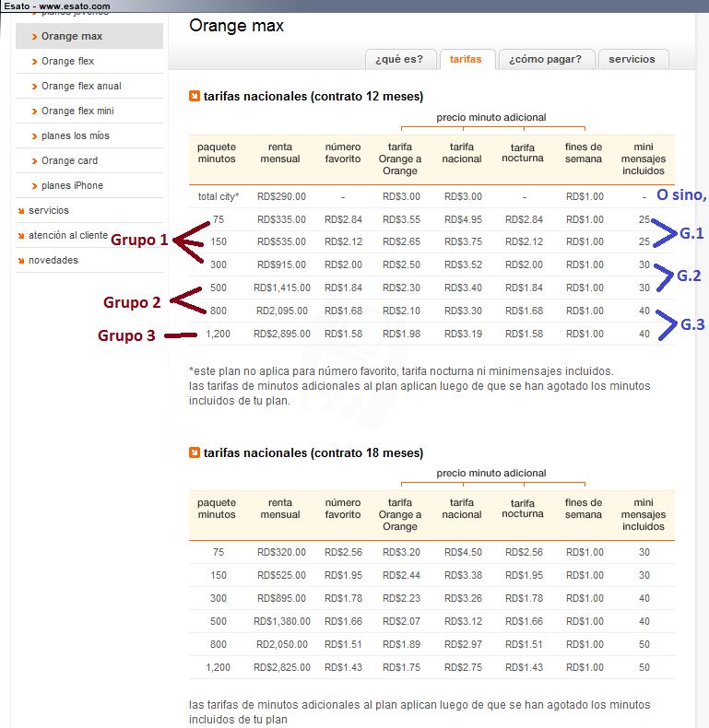Click orange arrow icon beside novedades
Screen dimensions: 709x728
(21, 261)
